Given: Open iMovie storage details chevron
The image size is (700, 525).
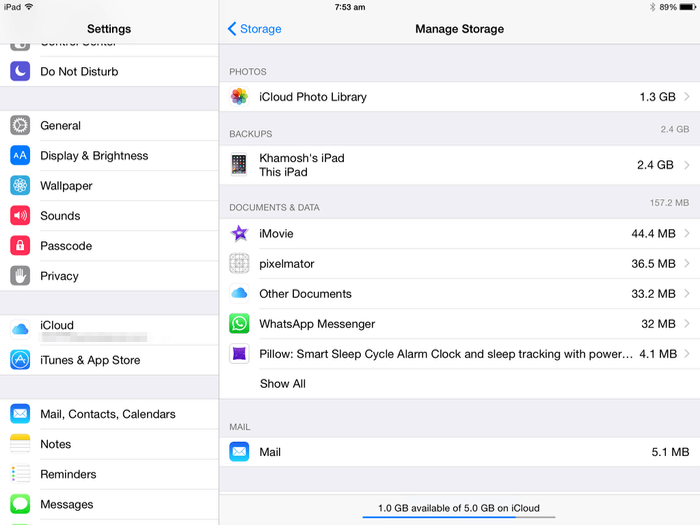Looking at the screenshot, I should (687, 233).
